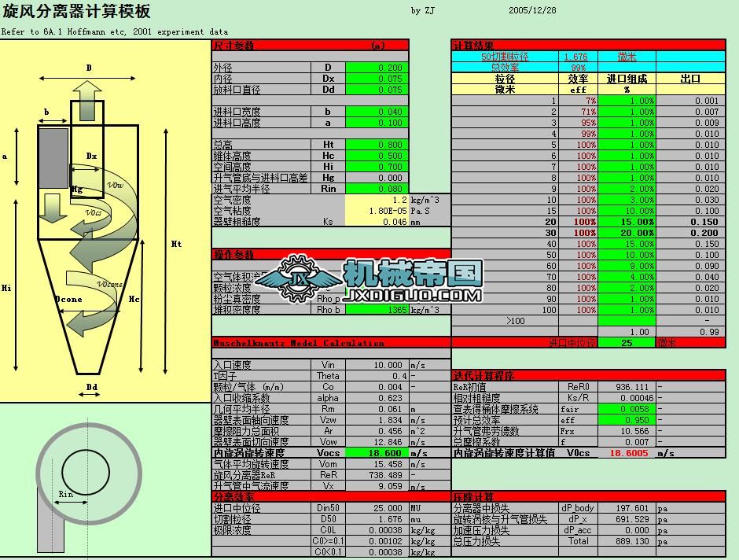Click Vom value 15.458
739x560 pixels.
click(377, 464)
